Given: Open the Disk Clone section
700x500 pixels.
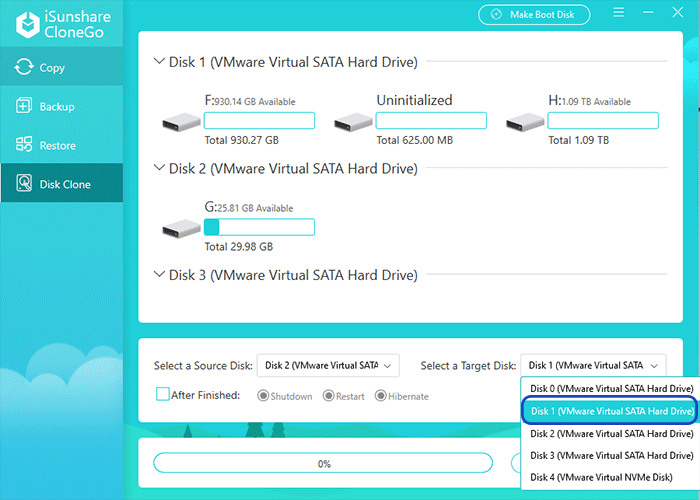Looking at the screenshot, I should pyautogui.click(x=61, y=184).
